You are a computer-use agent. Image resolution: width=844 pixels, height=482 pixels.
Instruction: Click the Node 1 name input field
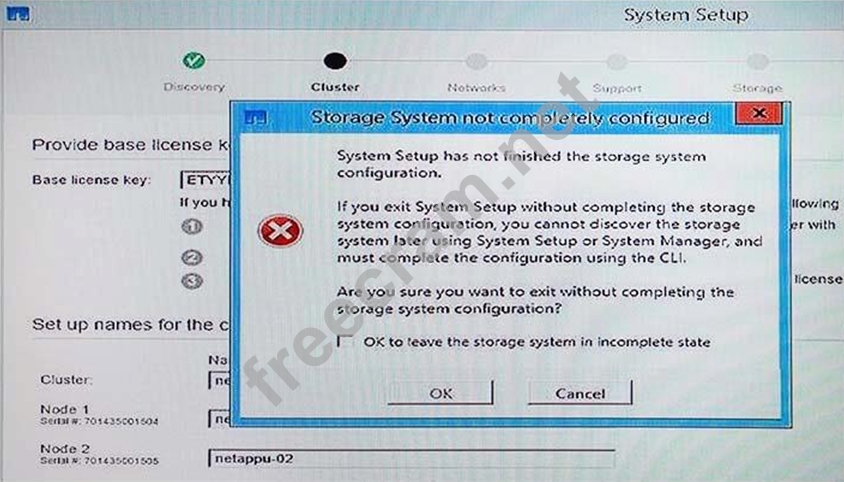[x=220, y=418]
